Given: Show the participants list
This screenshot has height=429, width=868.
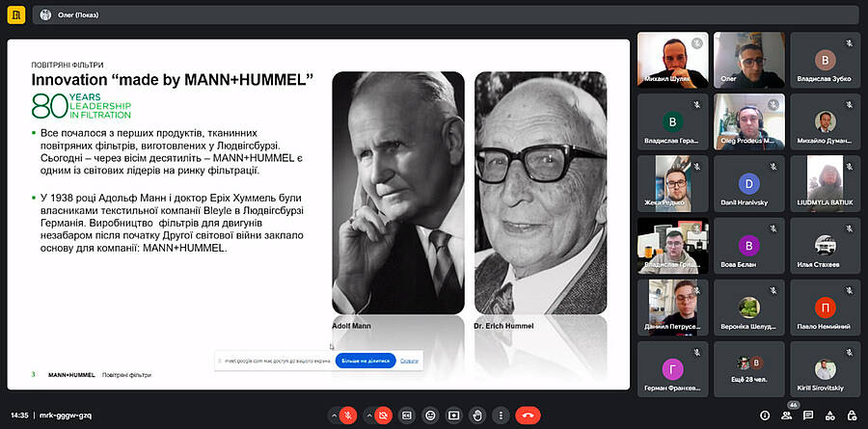Looking at the screenshot, I should click(x=787, y=416).
